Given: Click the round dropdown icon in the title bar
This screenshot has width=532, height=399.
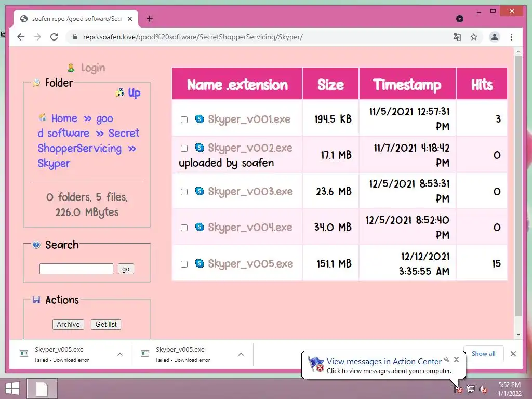Looking at the screenshot, I should pyautogui.click(x=460, y=19).
